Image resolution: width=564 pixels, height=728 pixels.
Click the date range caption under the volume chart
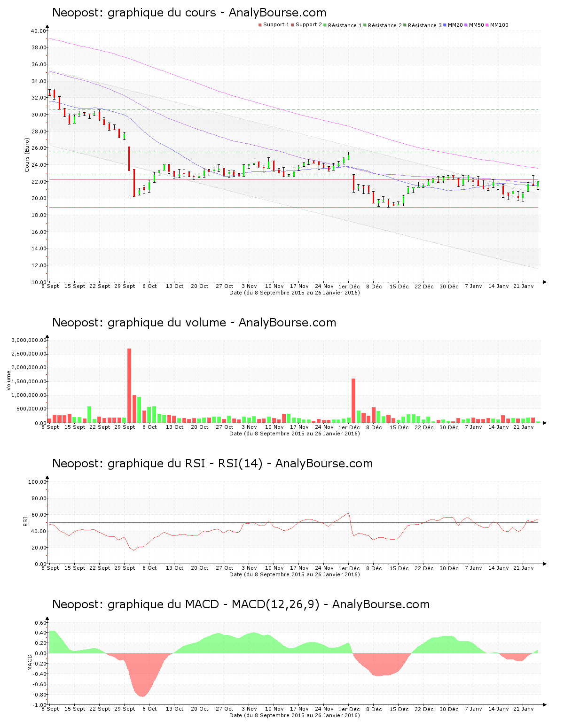click(x=295, y=434)
